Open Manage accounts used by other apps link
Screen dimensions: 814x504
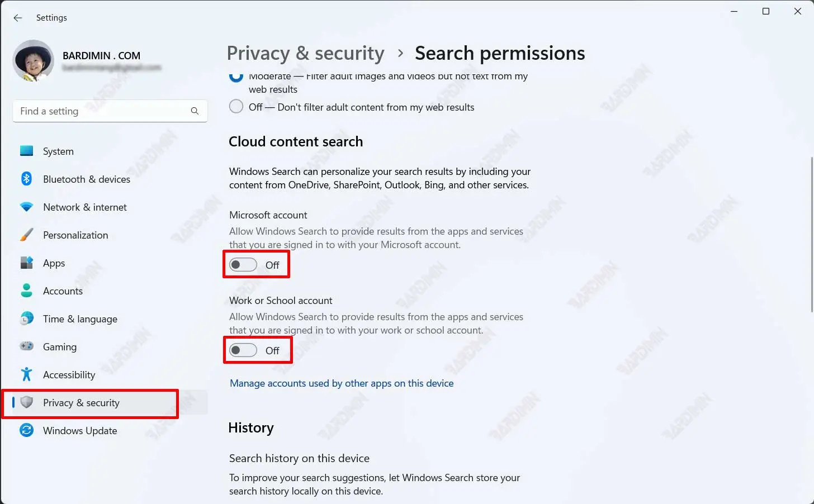pos(342,383)
